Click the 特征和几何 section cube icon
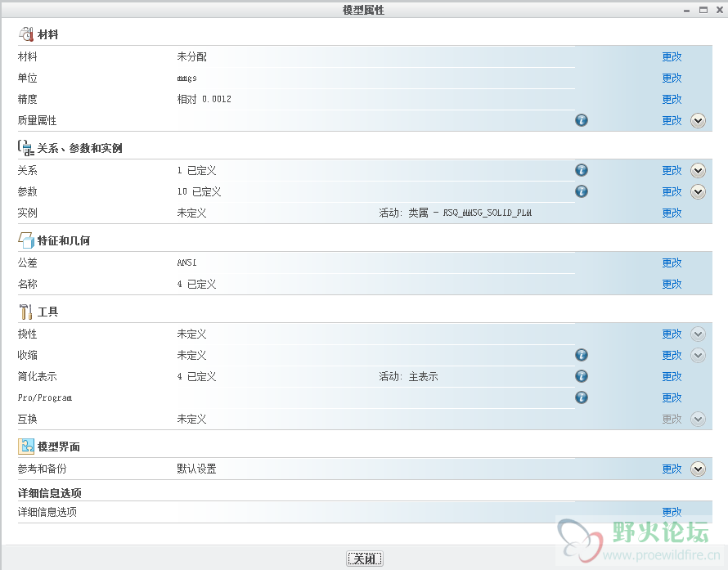 pyautogui.click(x=26, y=240)
